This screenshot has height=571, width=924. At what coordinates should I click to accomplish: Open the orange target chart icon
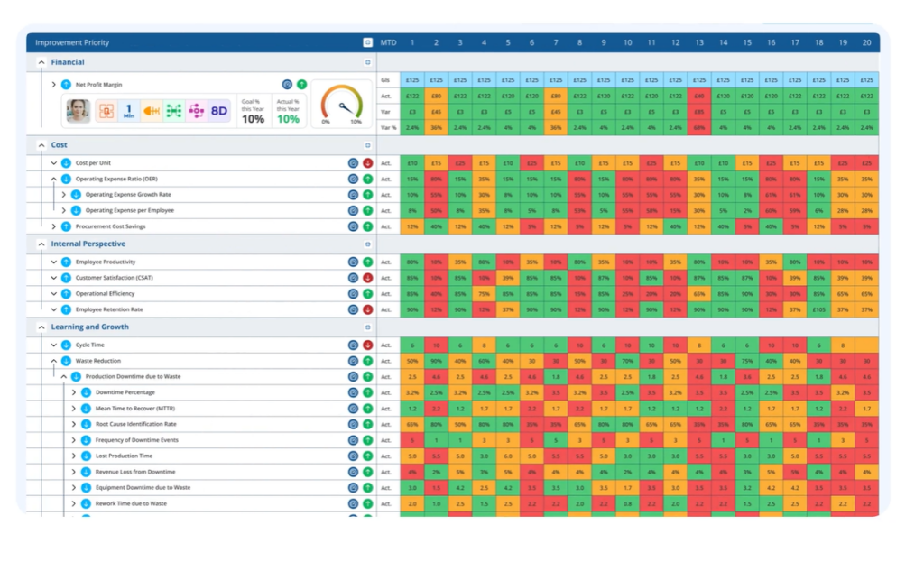pos(106,110)
